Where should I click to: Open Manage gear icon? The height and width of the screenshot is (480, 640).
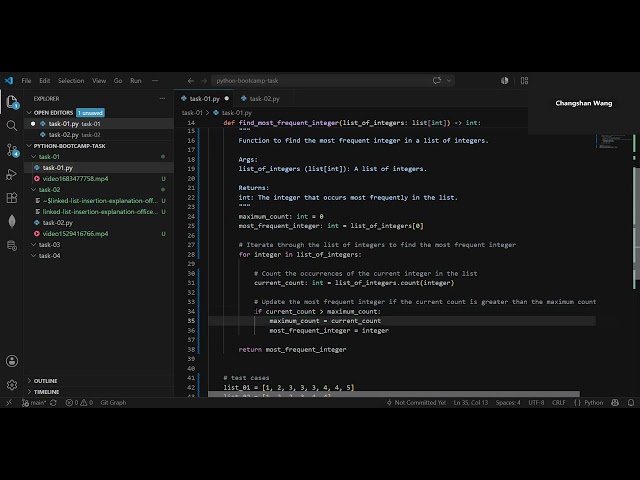[x=12, y=385]
